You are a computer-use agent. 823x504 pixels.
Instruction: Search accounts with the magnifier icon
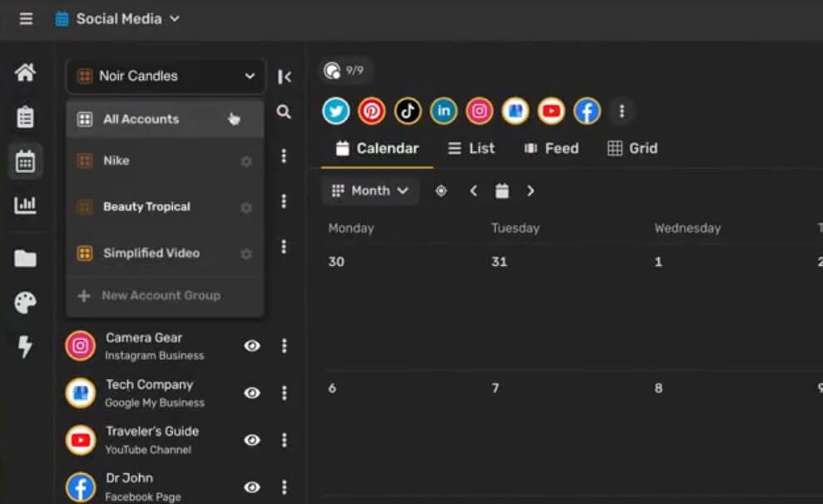(284, 111)
